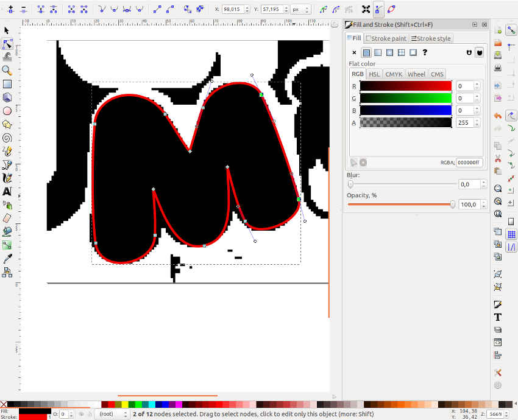Click Insert new nodes button
The height and width of the screenshot is (420, 518).
pyautogui.click(x=11, y=10)
